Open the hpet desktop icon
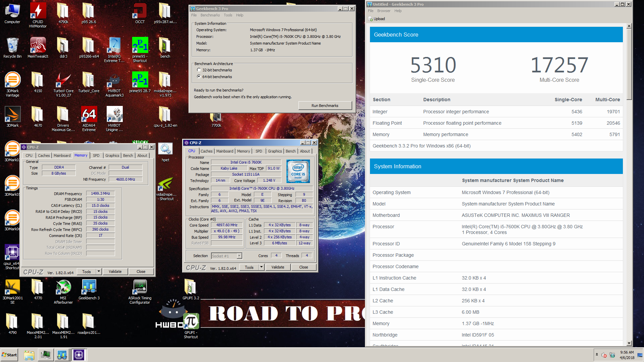 coord(165,152)
